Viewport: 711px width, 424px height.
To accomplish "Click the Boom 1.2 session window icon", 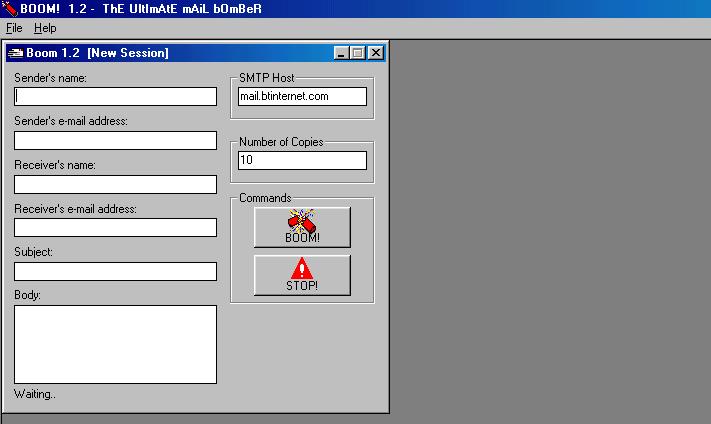I will click(x=16, y=53).
